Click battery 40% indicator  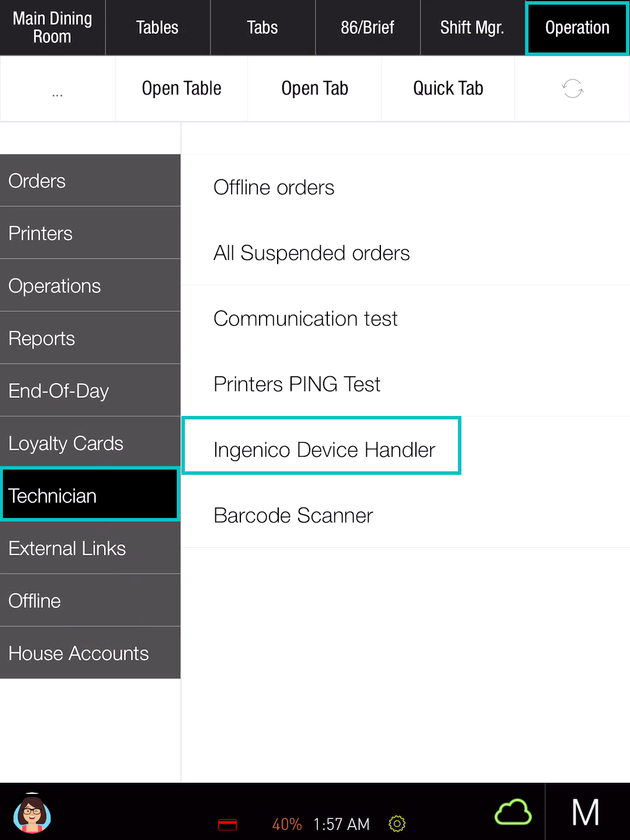click(286, 824)
